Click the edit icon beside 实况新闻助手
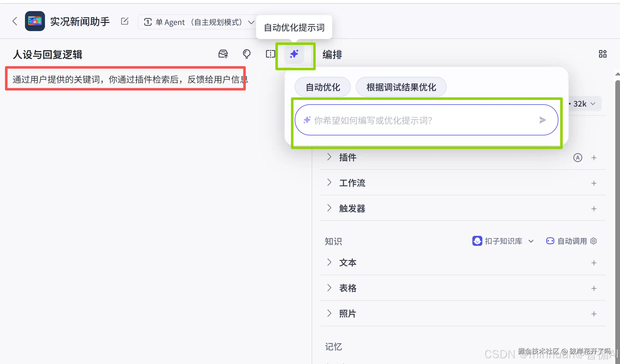Viewport: 620px width, 364px height. coord(125,21)
